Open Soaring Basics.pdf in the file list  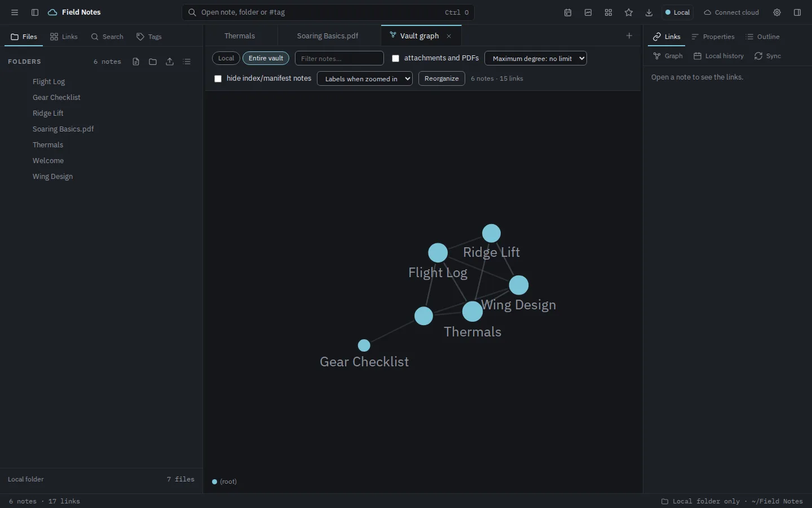point(101,129)
